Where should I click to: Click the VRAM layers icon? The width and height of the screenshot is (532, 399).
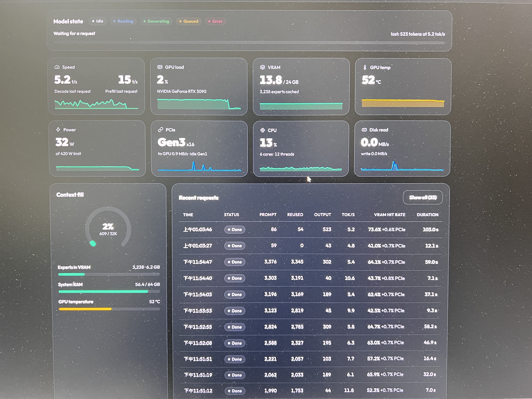262,67
